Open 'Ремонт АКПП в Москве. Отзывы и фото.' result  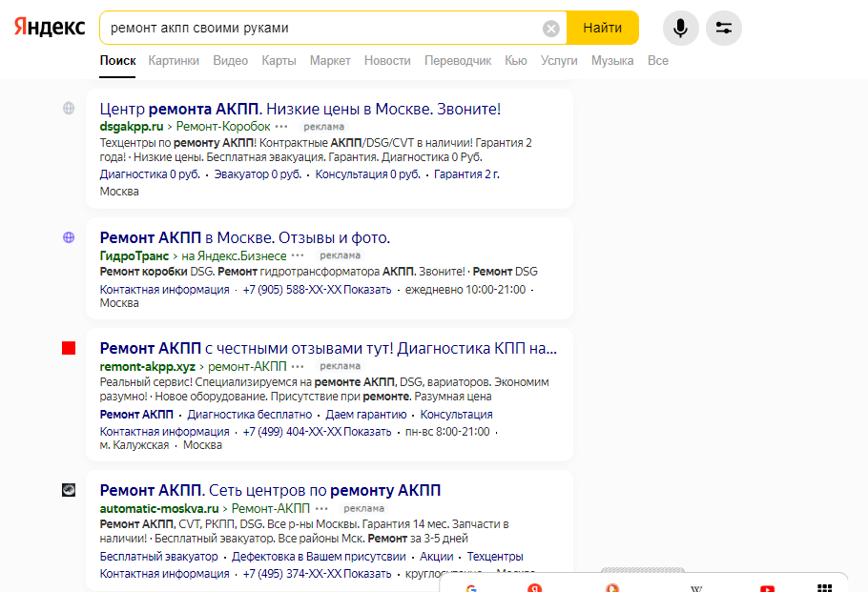[x=245, y=238]
